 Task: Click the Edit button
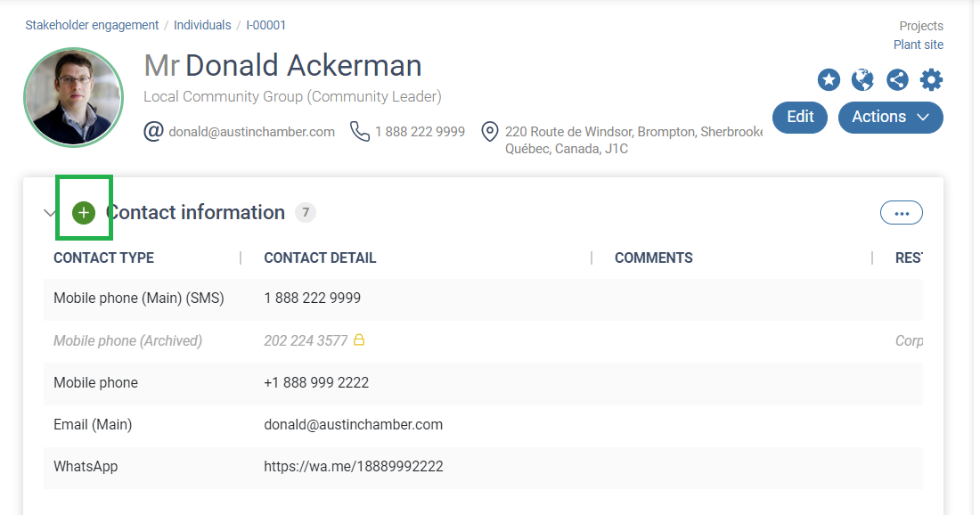[799, 117]
